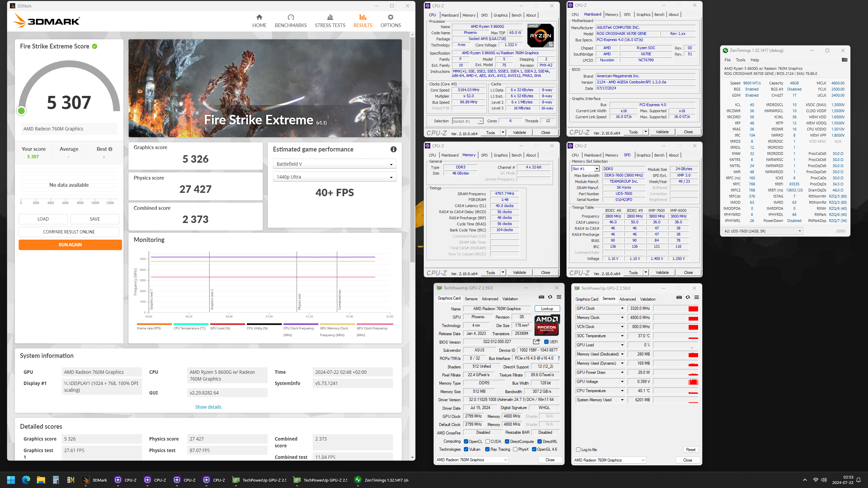Open the GPU selector dropdown in GPU-Z Graphics Card window

point(472,460)
